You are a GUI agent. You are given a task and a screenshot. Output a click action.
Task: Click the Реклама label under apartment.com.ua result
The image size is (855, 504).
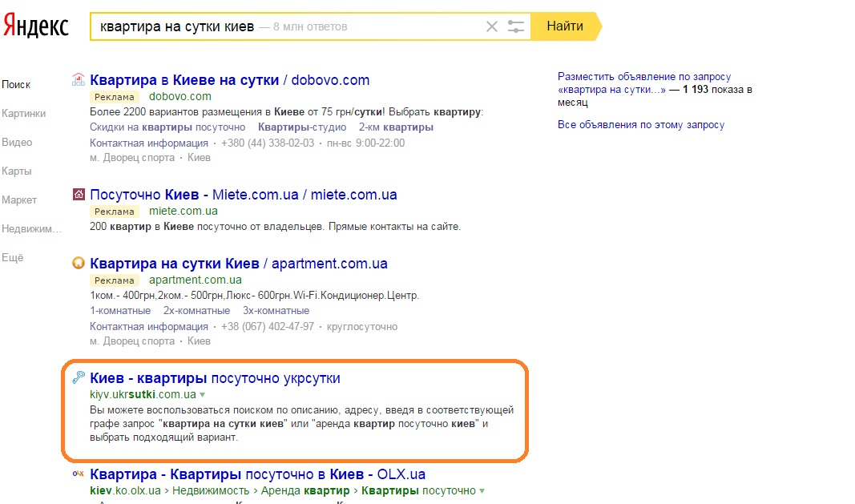(x=114, y=280)
